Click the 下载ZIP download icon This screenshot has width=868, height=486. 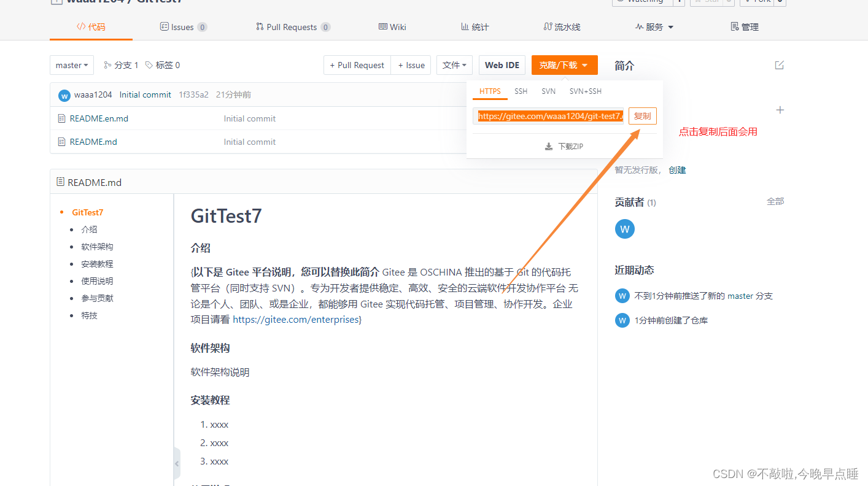click(549, 147)
